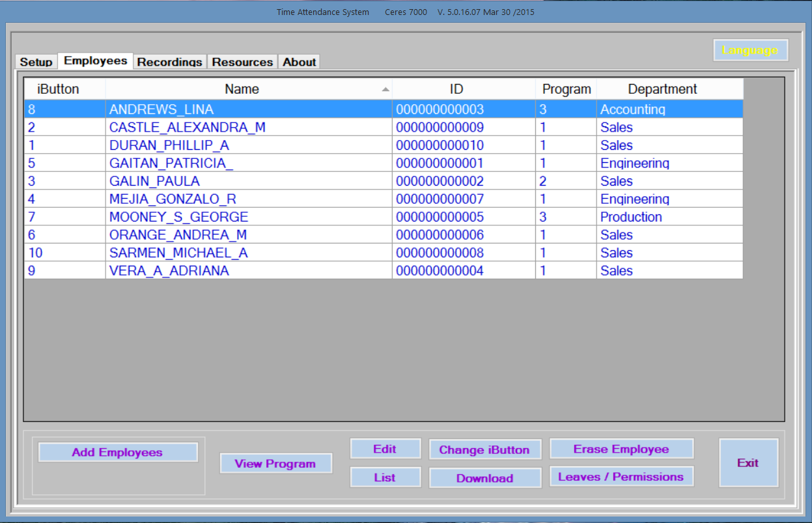812x523 pixels.
Task: Click ID cell 000000000002
Action: tap(464, 180)
